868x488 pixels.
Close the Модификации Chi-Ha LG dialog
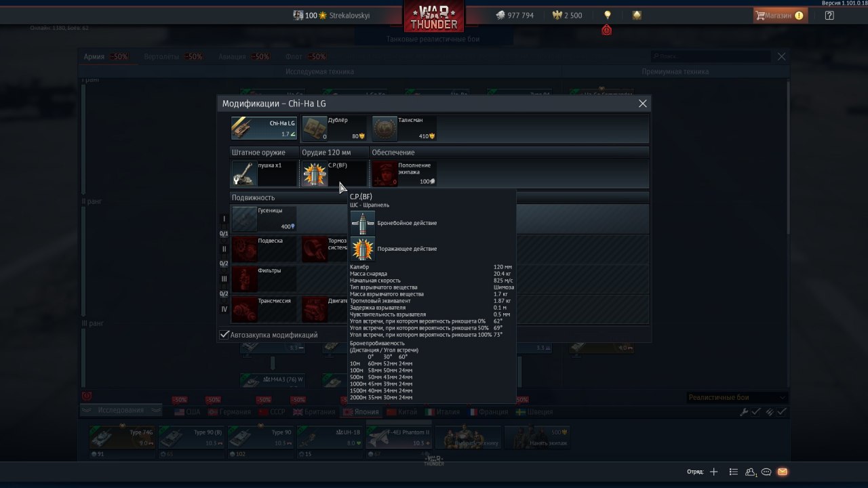(643, 104)
